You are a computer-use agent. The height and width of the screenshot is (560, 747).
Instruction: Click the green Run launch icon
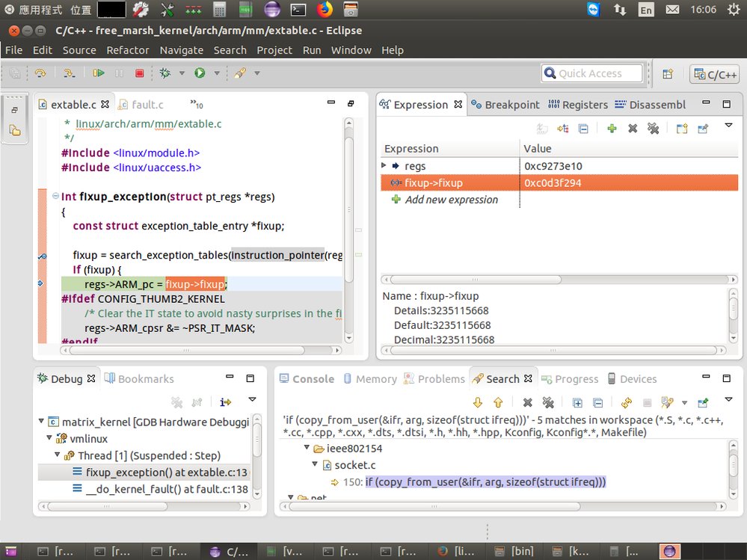pos(200,73)
